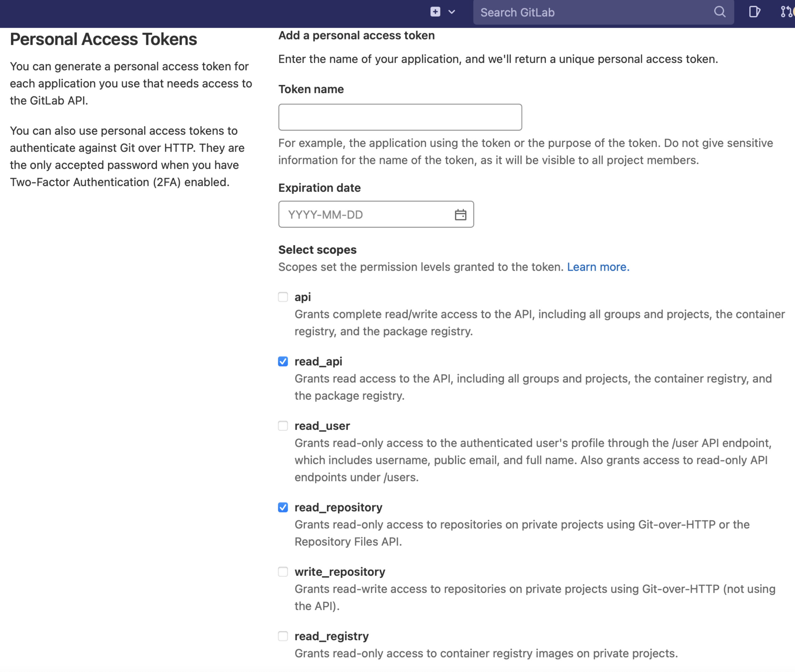
Task: Click the read_registry label text
Action: point(331,636)
